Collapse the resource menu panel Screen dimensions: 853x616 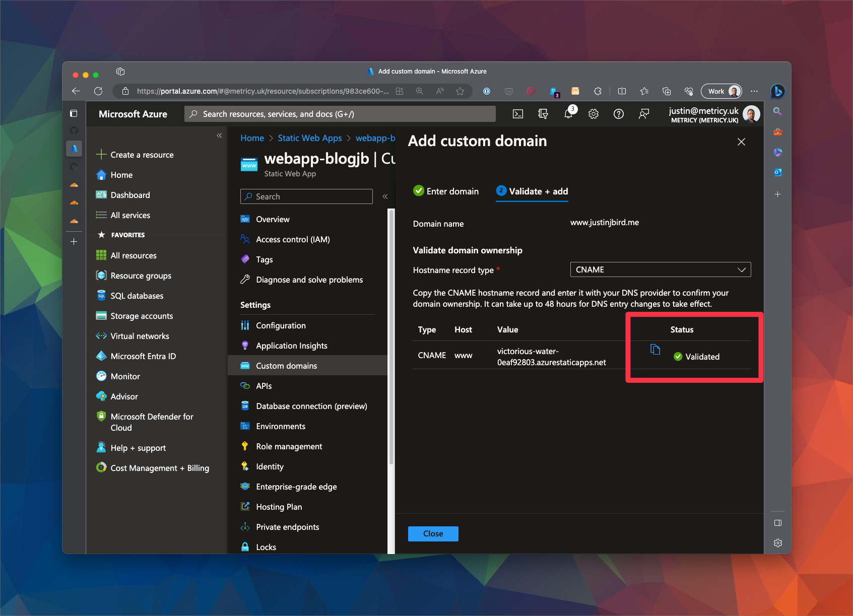coord(385,196)
